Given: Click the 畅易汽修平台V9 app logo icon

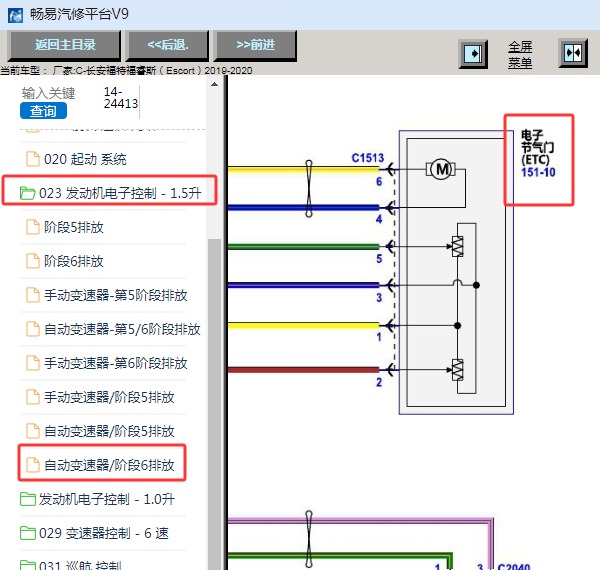Looking at the screenshot, I should coord(15,15).
